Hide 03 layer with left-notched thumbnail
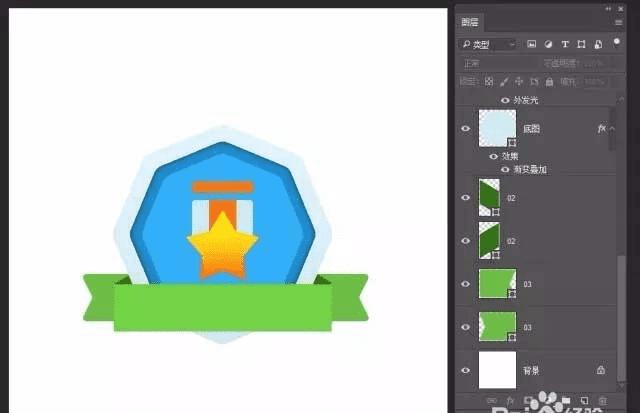Image resolution: width=640 pixels, height=413 pixels. tap(466, 327)
